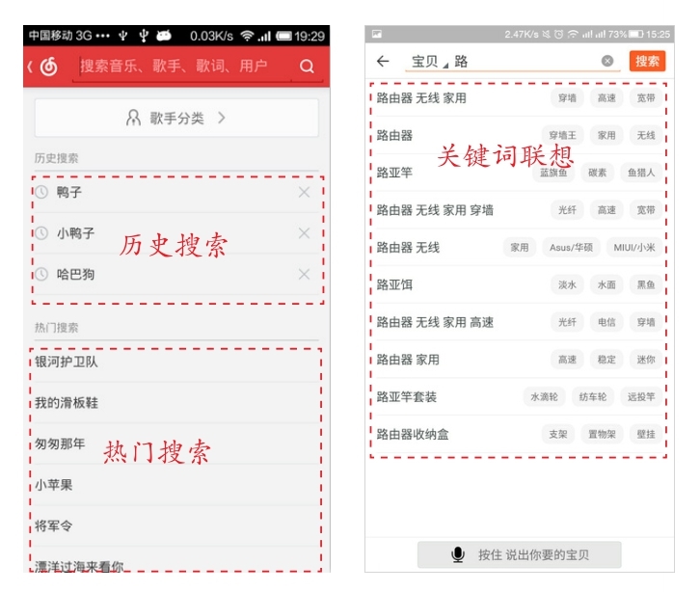700x592 pixels.
Task: Delete the 哈巴狗 history entry
Action: tap(305, 275)
